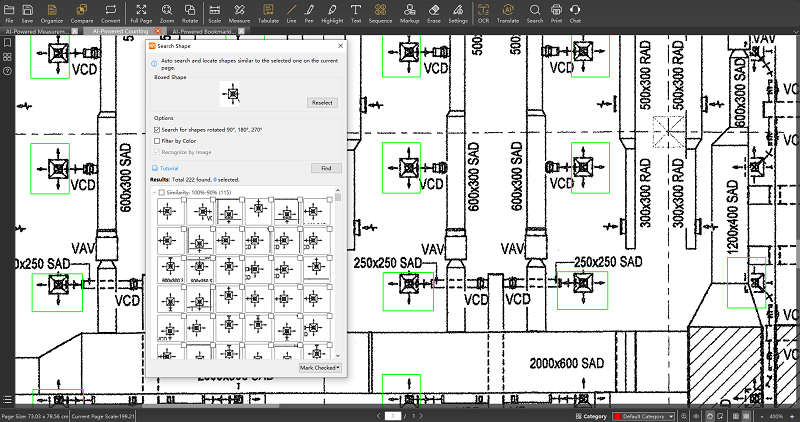800x422 pixels.
Task: Click the Compare icon
Action: click(83, 12)
